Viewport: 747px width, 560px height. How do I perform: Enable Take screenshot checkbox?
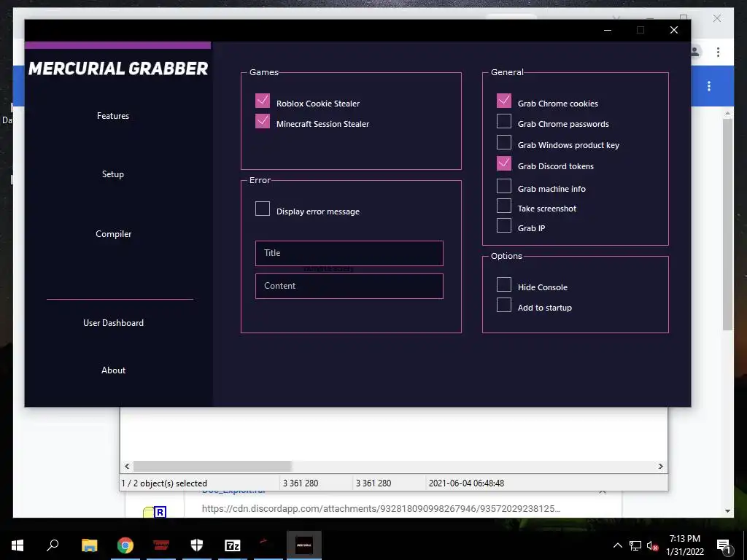[x=504, y=206]
